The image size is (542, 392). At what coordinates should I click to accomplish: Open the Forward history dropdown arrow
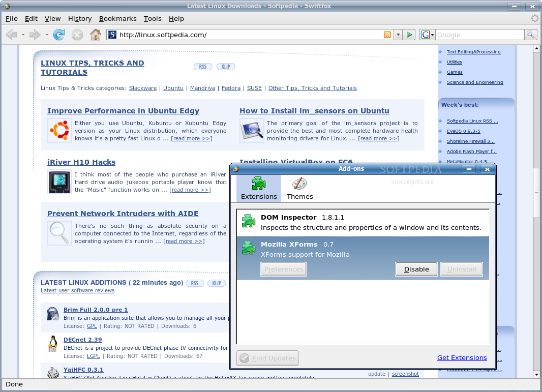[47, 35]
